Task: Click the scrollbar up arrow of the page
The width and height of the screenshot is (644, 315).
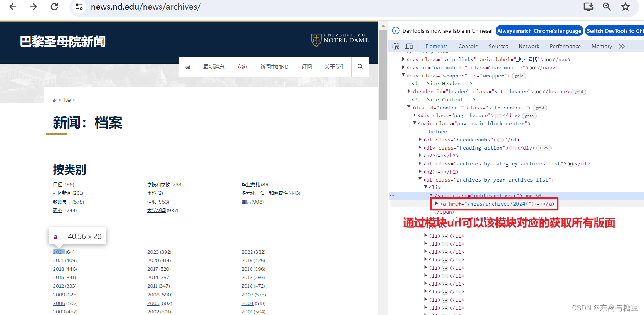Action: pos(383,26)
